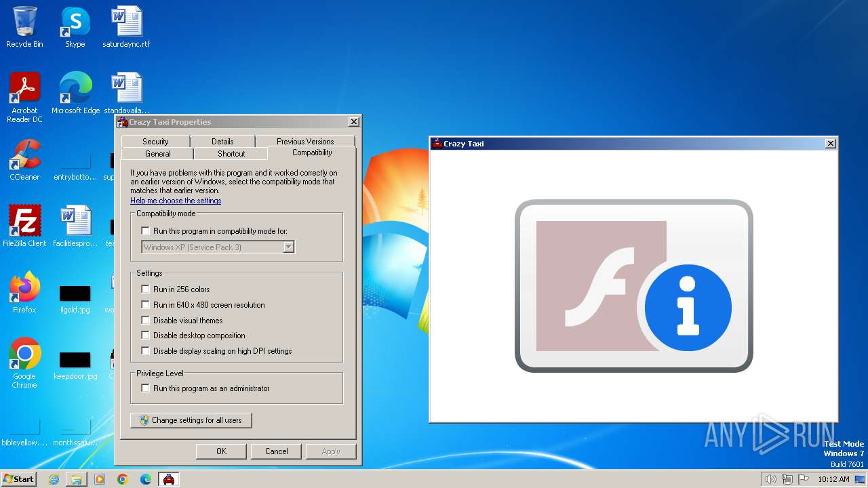Enable Run in 640 x 480 resolution
Screen dimensions: 868x488
(x=145, y=305)
